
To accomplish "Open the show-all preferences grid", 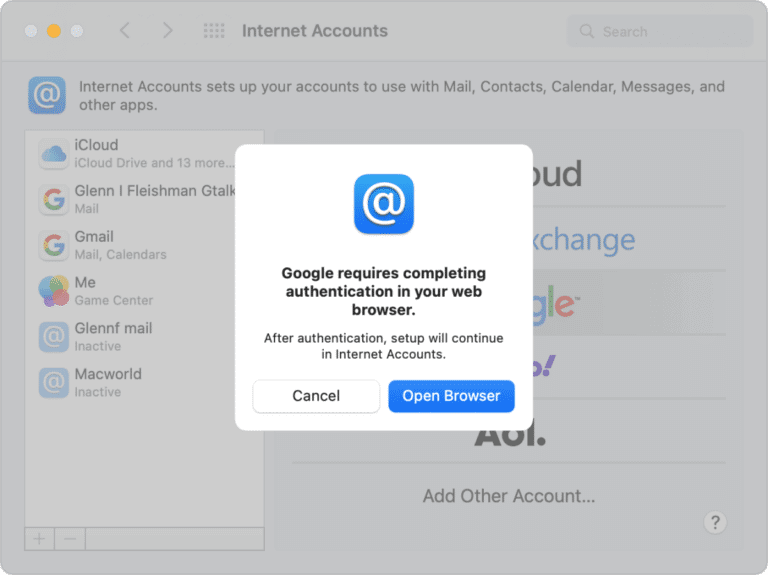I will point(214,31).
